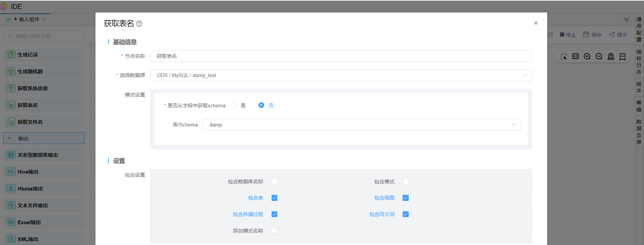Screen dimensions: 644x245
Task: Open the 库/Schema dropdown
Action: point(362,125)
